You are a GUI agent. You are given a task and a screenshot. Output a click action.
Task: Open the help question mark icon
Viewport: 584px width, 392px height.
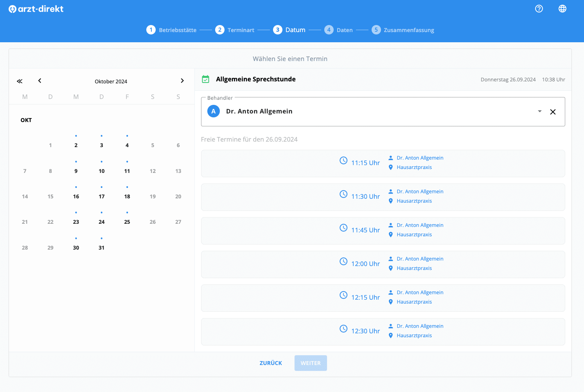(x=539, y=9)
